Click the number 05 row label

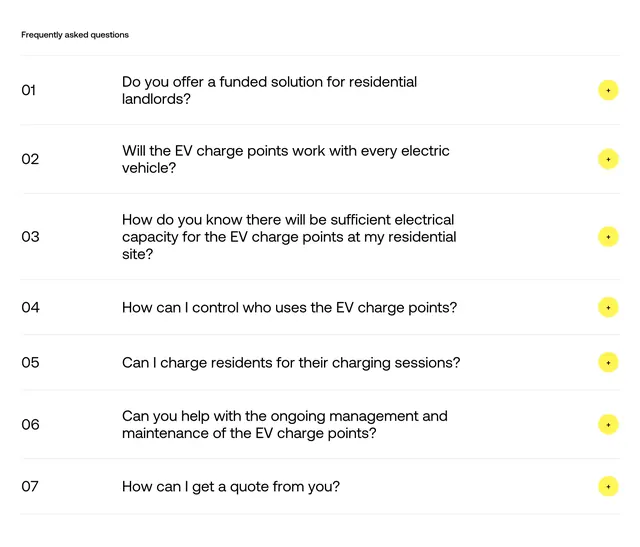[x=30, y=362]
